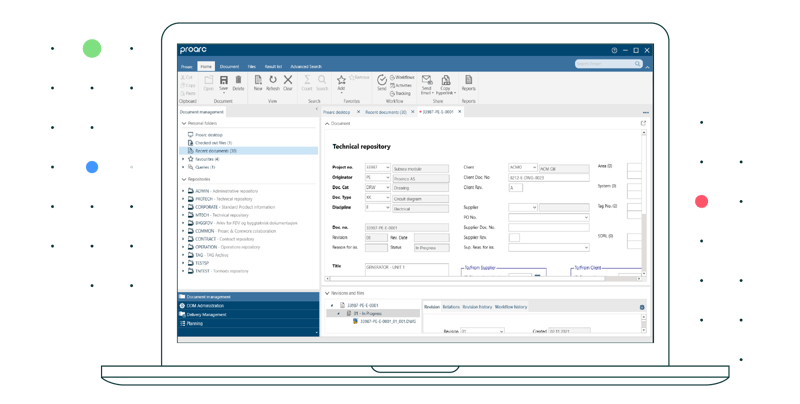Click the DWG file icon in revisions tree
This screenshot has width=800, height=404.
pos(356,321)
